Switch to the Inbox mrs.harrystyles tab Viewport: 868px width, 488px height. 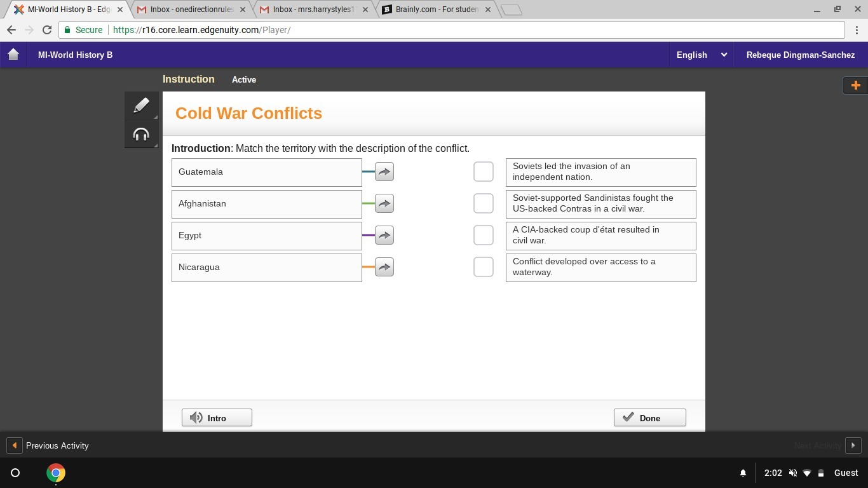pyautogui.click(x=314, y=10)
